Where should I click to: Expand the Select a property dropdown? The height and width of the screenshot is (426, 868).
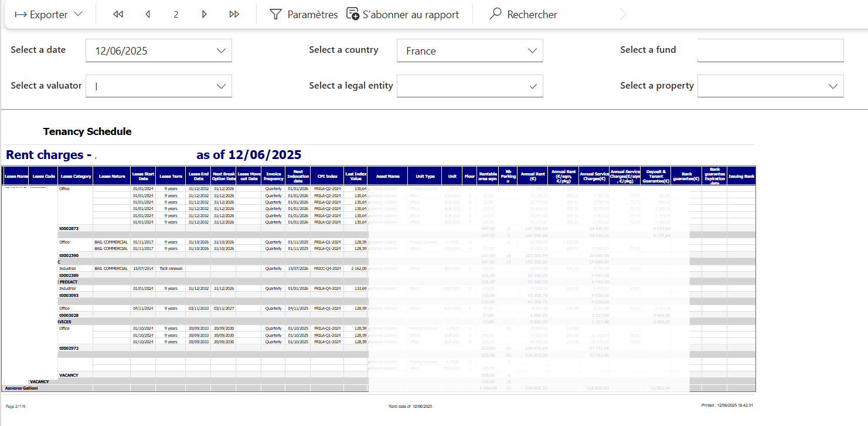pyautogui.click(x=833, y=86)
